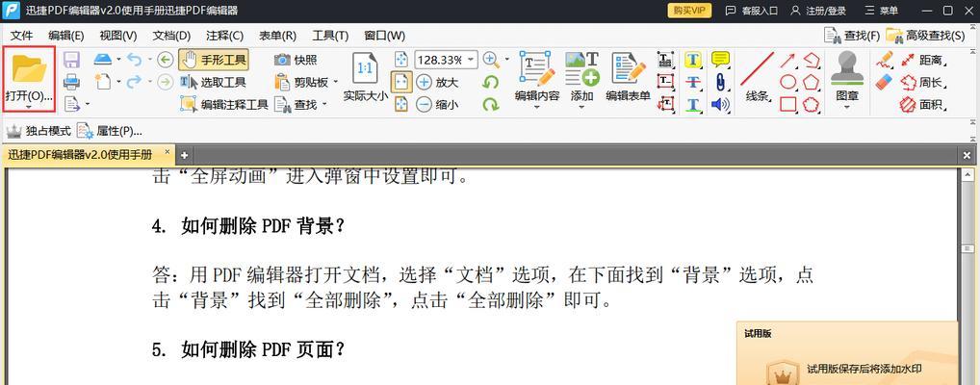Click the Zoom Out (缩小) button
Screen dimensions: 980x385
(437, 104)
